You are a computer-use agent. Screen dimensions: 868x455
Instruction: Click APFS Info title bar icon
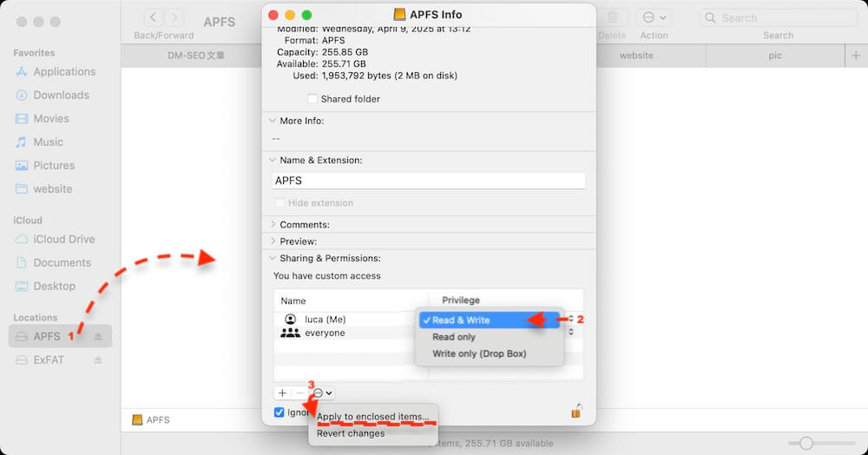tap(399, 15)
